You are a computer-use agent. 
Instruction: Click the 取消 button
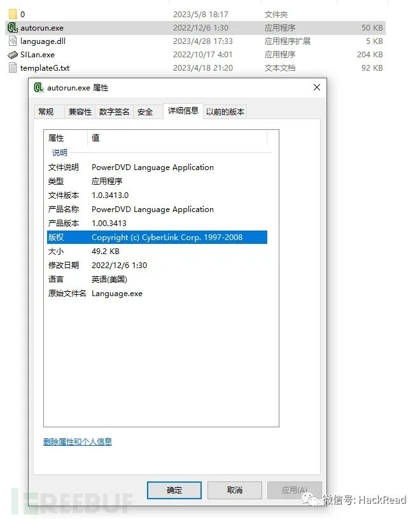click(x=235, y=490)
